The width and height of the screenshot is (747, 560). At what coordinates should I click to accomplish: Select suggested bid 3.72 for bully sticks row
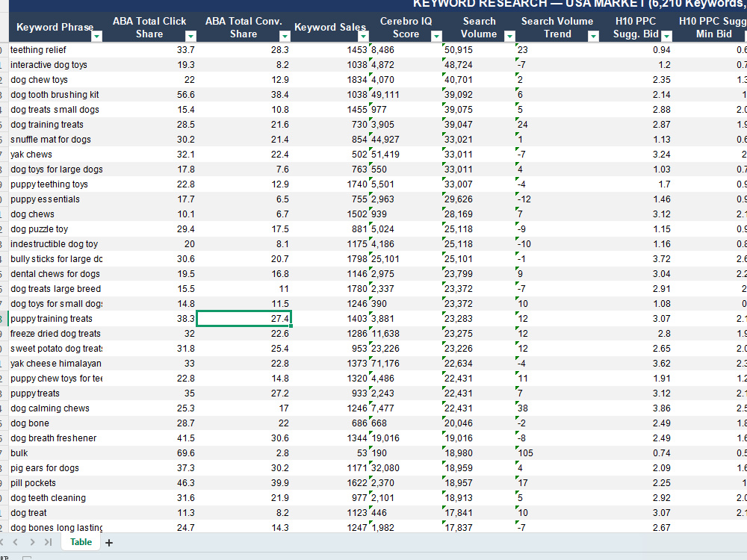click(x=636, y=258)
